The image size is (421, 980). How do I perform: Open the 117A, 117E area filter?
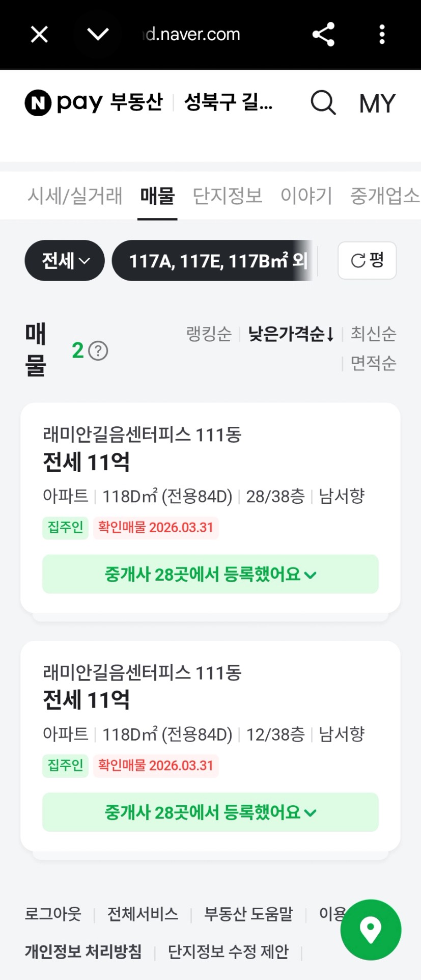[x=213, y=260]
